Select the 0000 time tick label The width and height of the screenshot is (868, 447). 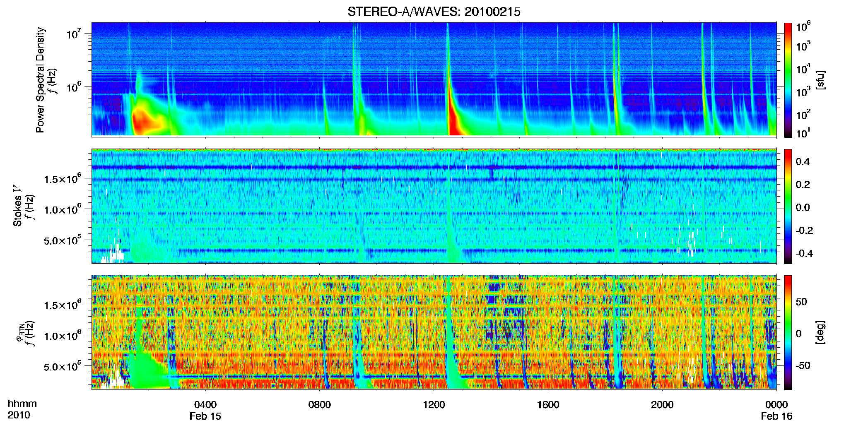(776, 405)
